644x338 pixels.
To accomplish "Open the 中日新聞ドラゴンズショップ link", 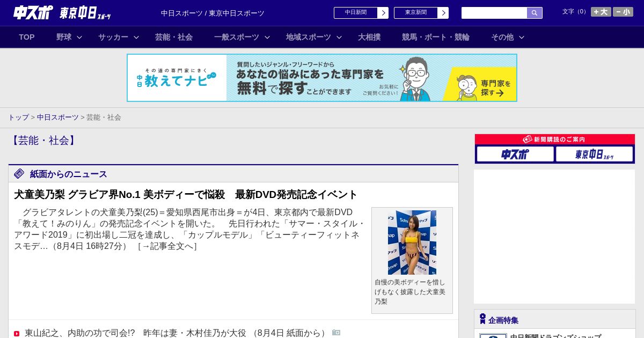I will point(555,336).
